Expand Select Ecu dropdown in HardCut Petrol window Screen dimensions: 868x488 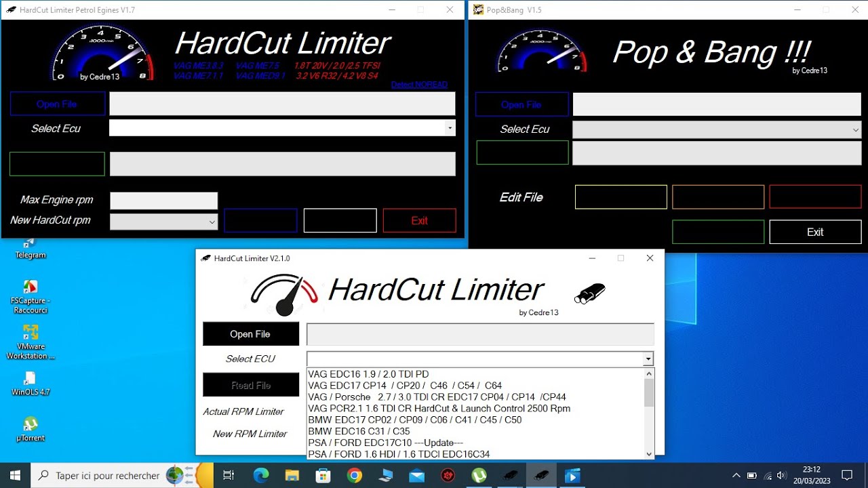tap(450, 128)
